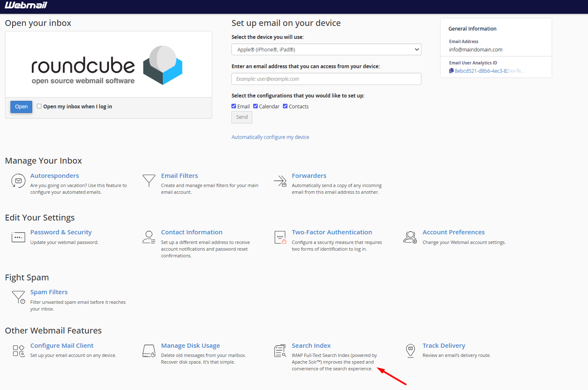Open the Configure Mail Client link
This screenshot has width=588, height=390.
pos(62,346)
